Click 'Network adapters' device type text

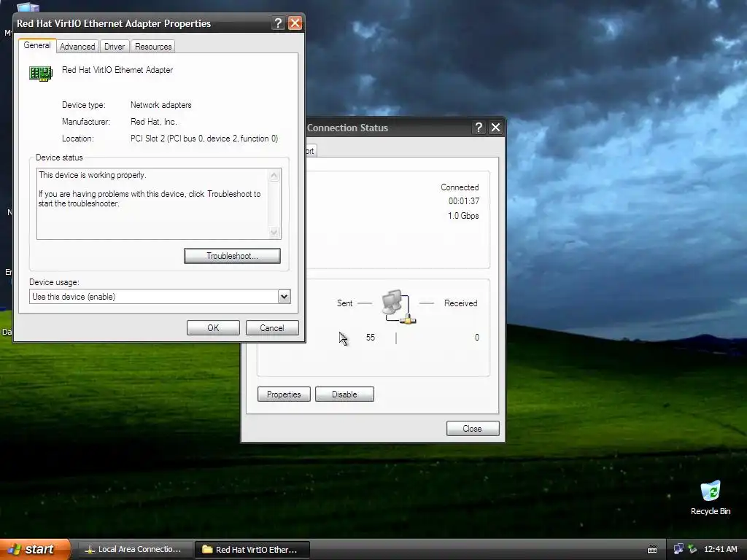(161, 105)
